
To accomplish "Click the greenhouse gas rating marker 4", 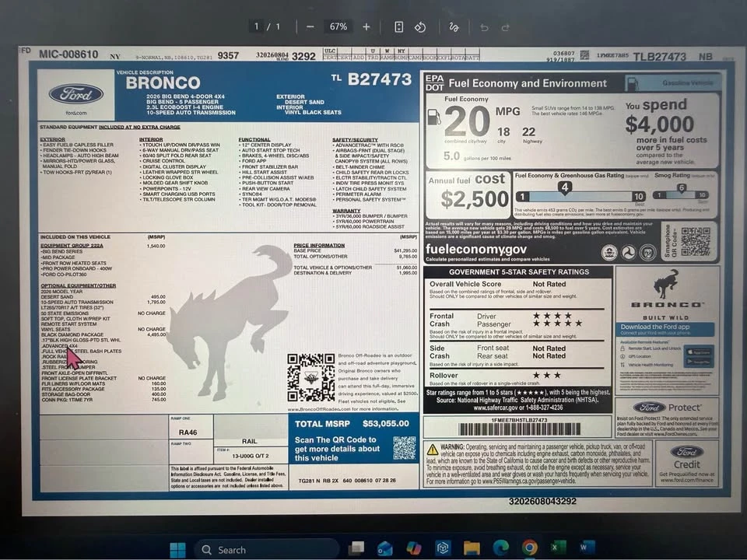I will pos(565,187).
